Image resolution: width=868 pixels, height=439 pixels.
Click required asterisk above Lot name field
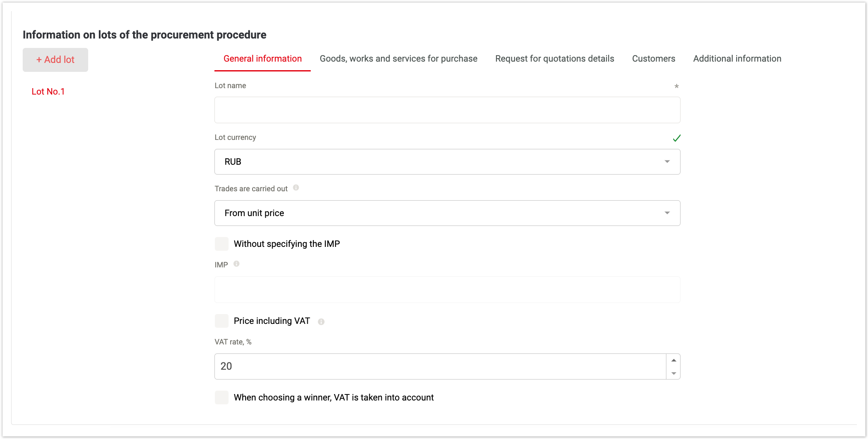point(676,86)
